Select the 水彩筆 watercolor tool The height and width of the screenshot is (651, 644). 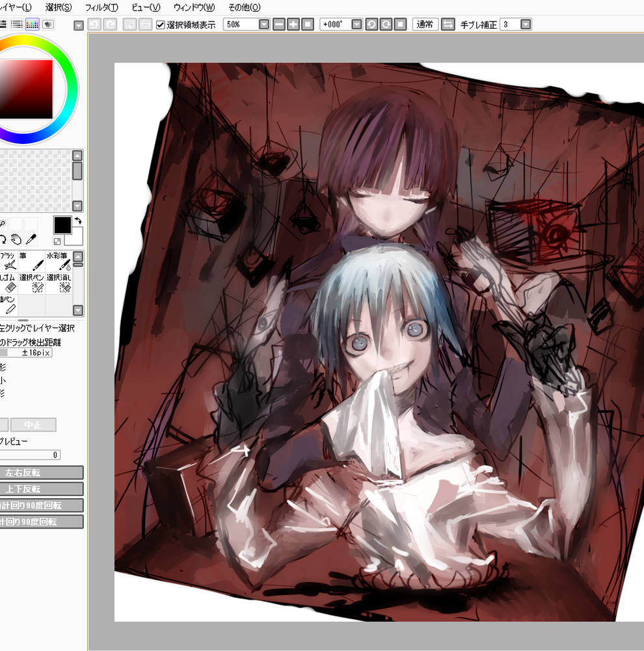click(x=59, y=261)
